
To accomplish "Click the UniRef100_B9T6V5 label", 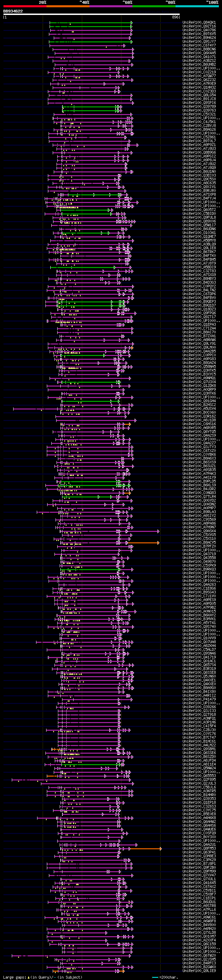I will click(199, 34).
